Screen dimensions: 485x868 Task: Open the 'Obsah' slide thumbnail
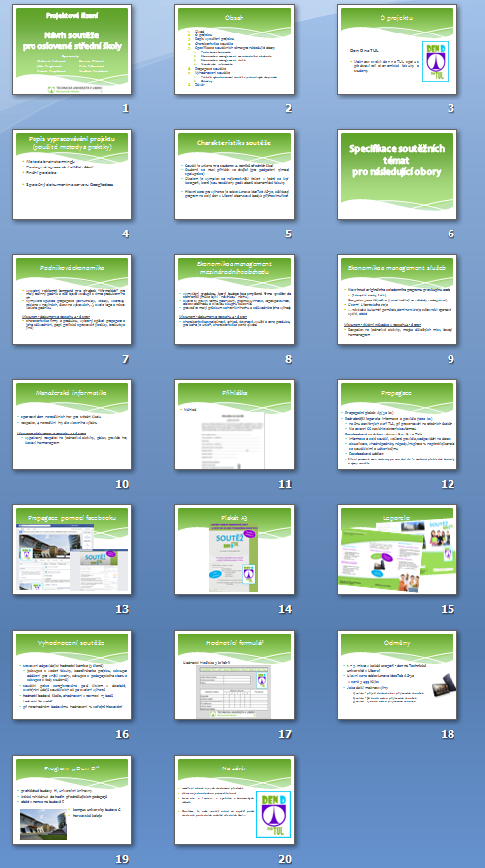pos(235,49)
